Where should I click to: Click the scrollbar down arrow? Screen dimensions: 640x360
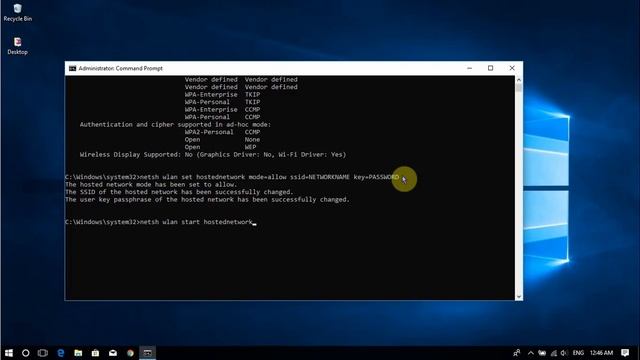point(519,297)
